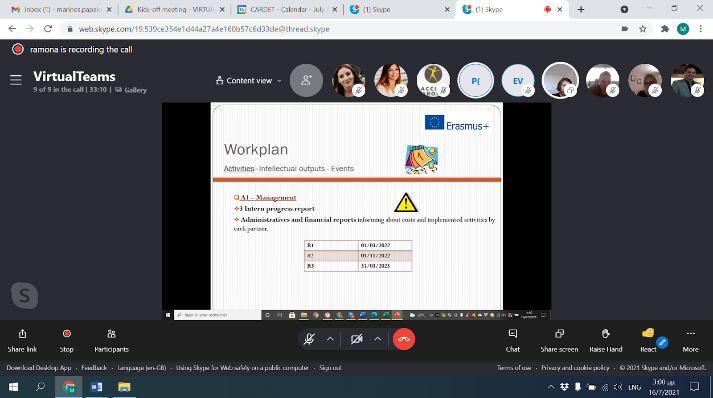This screenshot has width=713, height=398.
Task: Switch to Gallery view
Action: point(131,90)
